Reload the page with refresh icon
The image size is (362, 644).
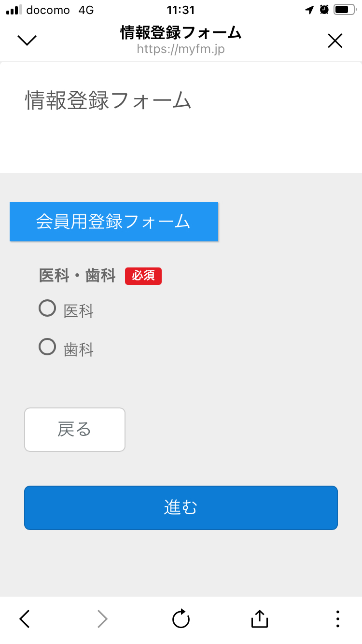coord(181,618)
